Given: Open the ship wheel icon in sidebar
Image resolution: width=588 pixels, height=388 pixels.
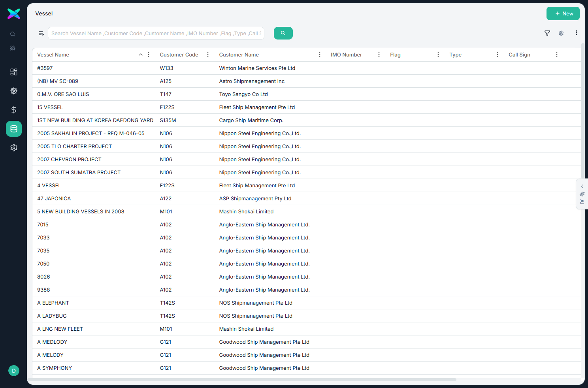Looking at the screenshot, I should pyautogui.click(x=14, y=91).
